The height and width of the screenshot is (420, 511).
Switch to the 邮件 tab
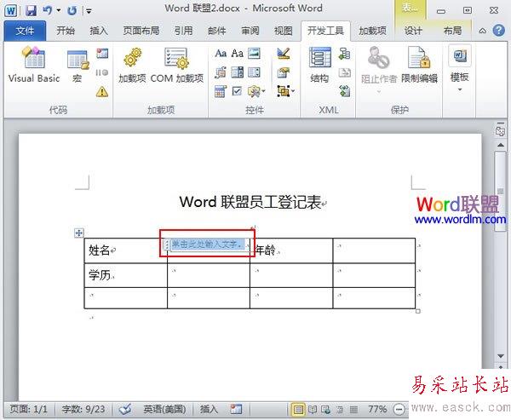point(216,31)
